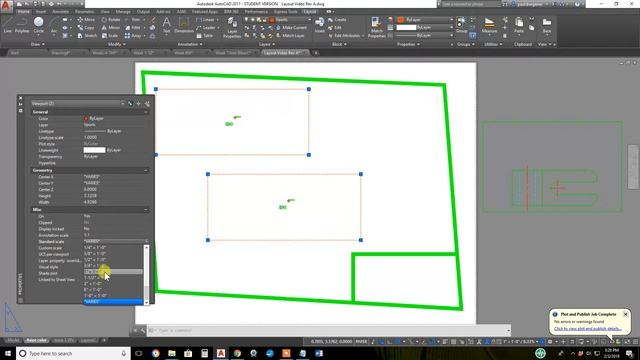
Task: Open the Insert ribbon tab
Action: click(41, 12)
